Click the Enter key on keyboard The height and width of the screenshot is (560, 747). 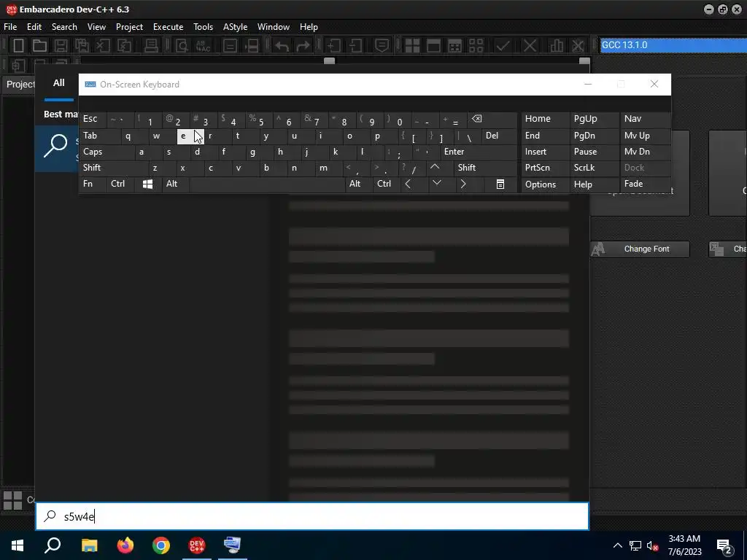pyautogui.click(x=479, y=152)
